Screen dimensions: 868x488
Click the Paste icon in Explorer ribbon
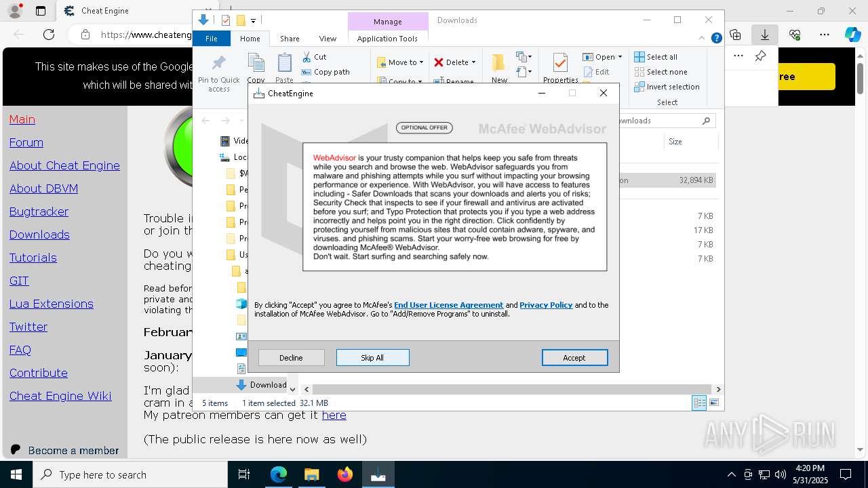click(x=285, y=64)
